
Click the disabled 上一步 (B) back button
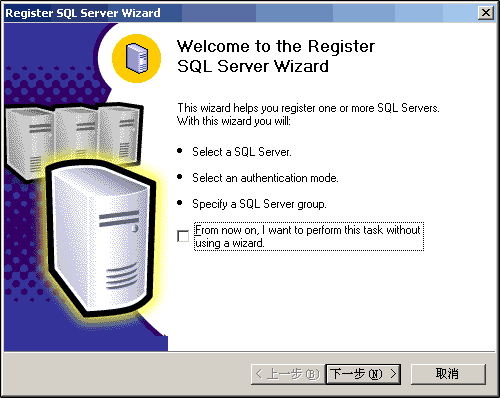coord(288,374)
